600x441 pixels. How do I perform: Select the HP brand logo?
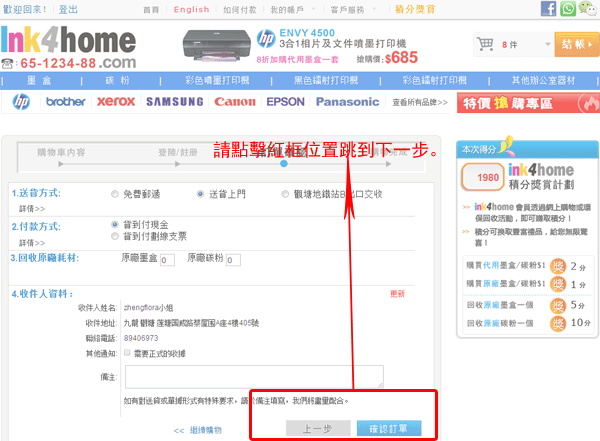(x=21, y=102)
